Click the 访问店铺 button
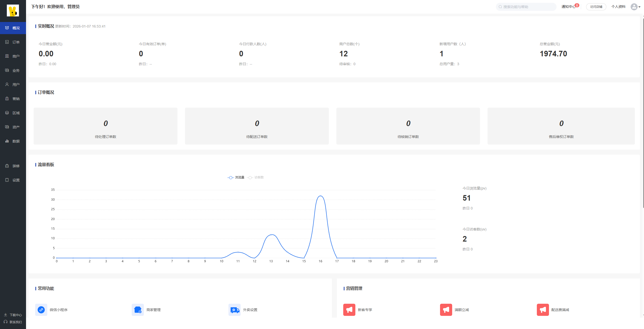644x329 pixels. pyautogui.click(x=596, y=7)
